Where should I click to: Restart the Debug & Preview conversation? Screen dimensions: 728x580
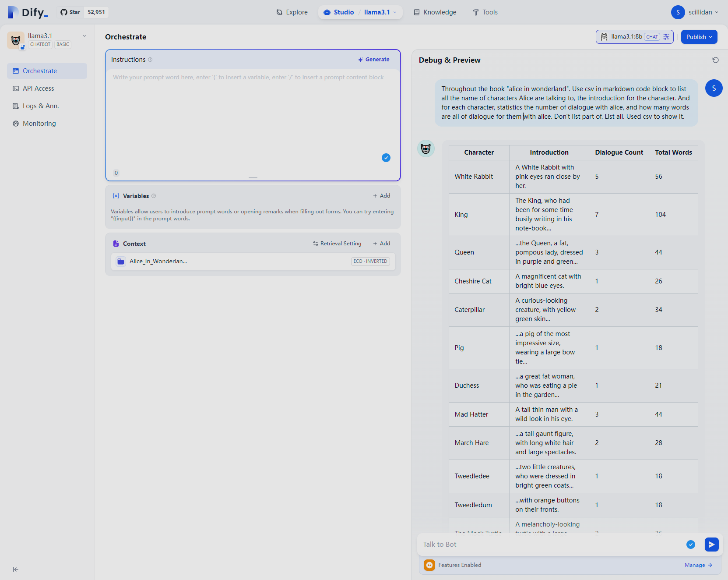tap(715, 60)
